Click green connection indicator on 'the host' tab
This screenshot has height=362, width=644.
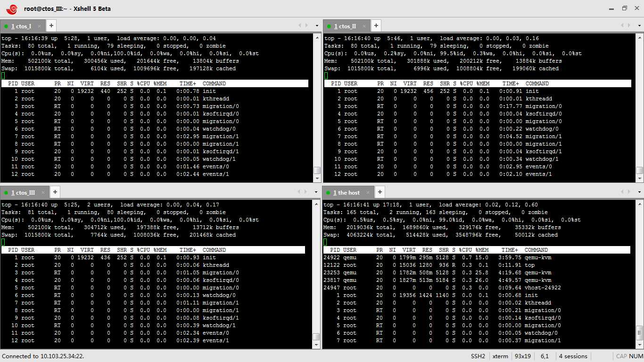pos(328,193)
